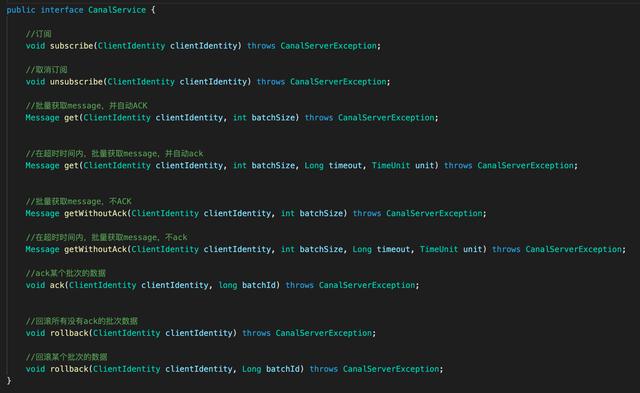Click the opening brace after CanalService
Image resolution: width=640 pixels, height=393 pixels.
click(153, 10)
